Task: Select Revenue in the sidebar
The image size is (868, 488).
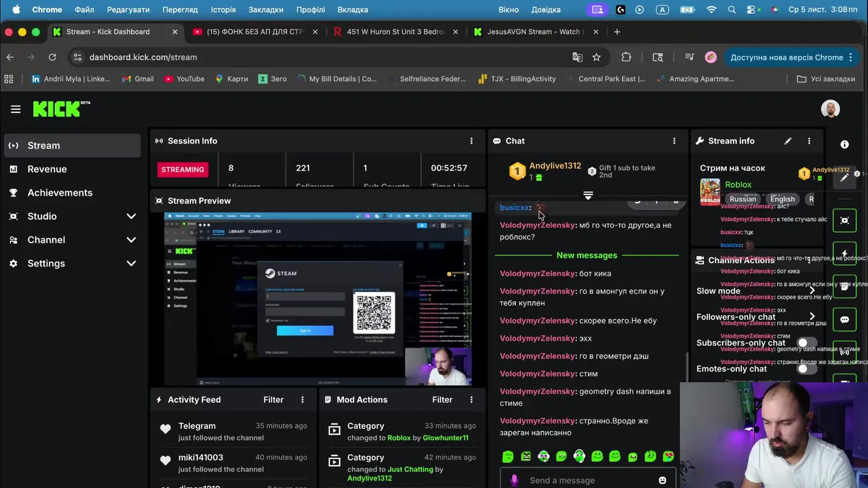Action: click(x=71, y=169)
